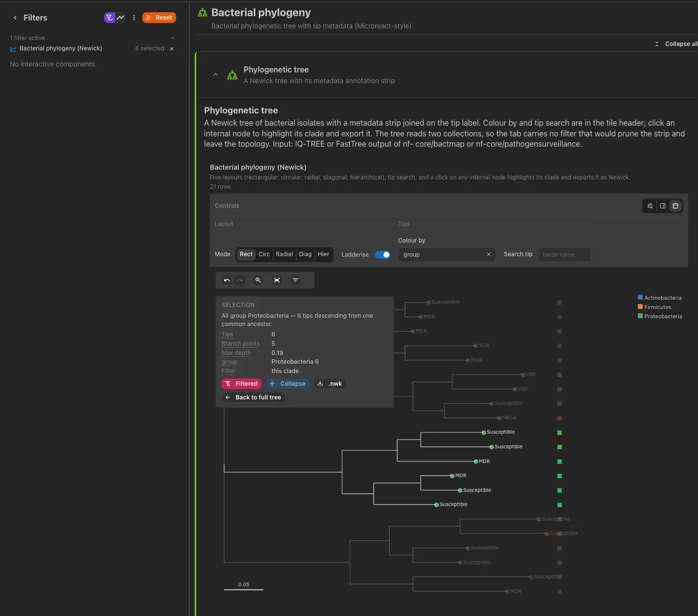Click the XDR tip node
Screen dimensions: 698x616
(x=476, y=346)
